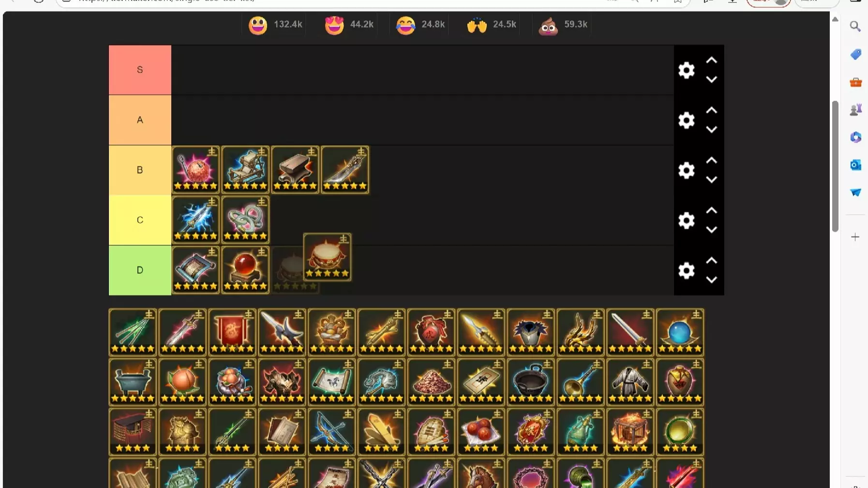This screenshot has height=488, width=868.
Task: Open the search icon in browser sidebar
Action: pos(855,26)
